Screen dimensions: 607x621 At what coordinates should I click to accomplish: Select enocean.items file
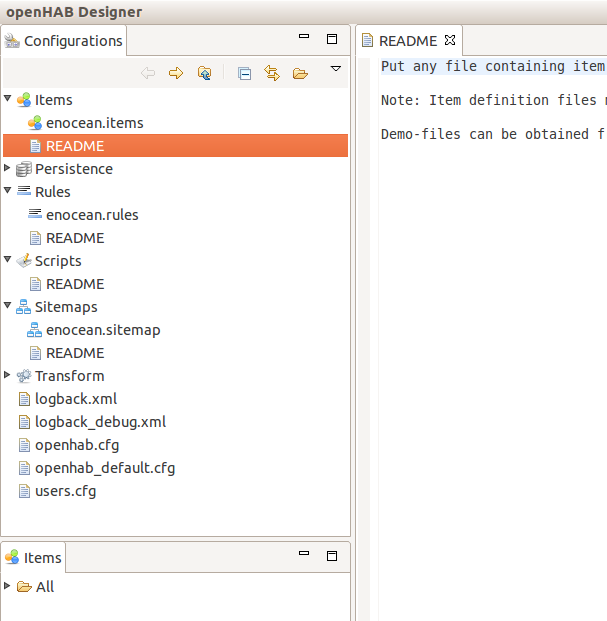pos(95,123)
